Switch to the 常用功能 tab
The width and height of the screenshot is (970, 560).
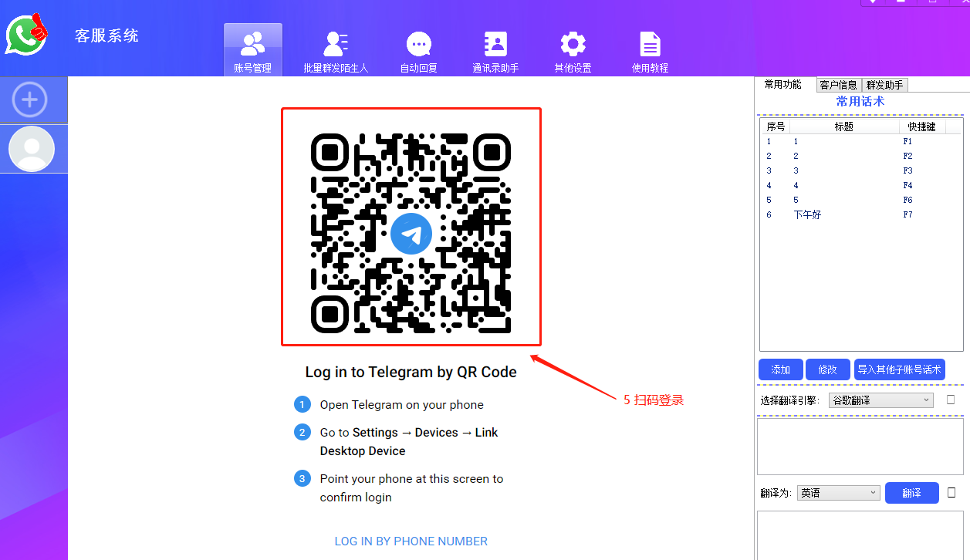(782, 85)
